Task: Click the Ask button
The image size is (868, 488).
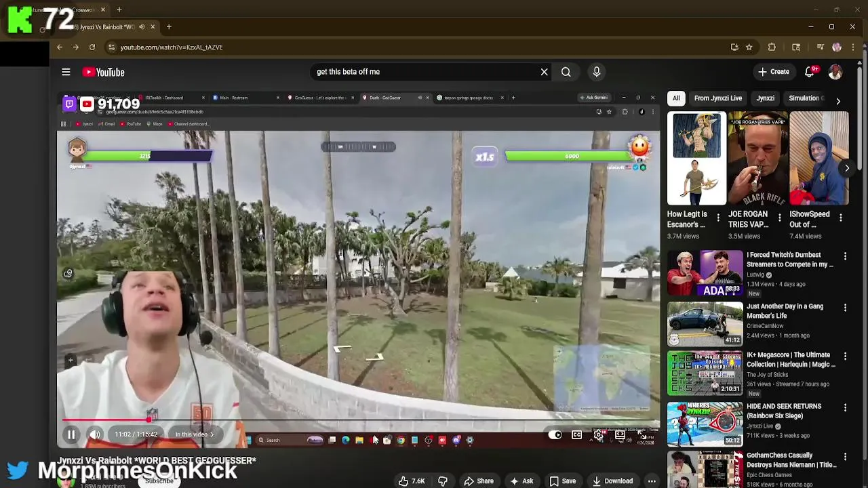Action: (521, 481)
